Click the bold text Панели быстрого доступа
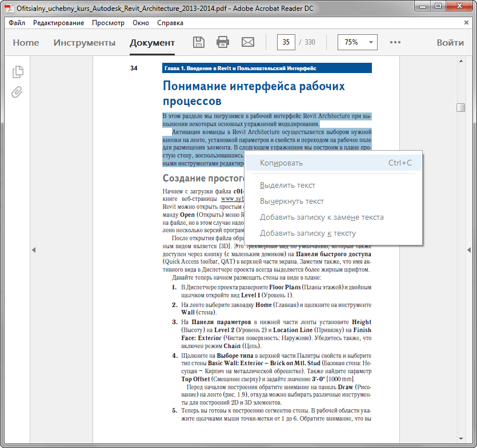477x448 pixels. 334,254
